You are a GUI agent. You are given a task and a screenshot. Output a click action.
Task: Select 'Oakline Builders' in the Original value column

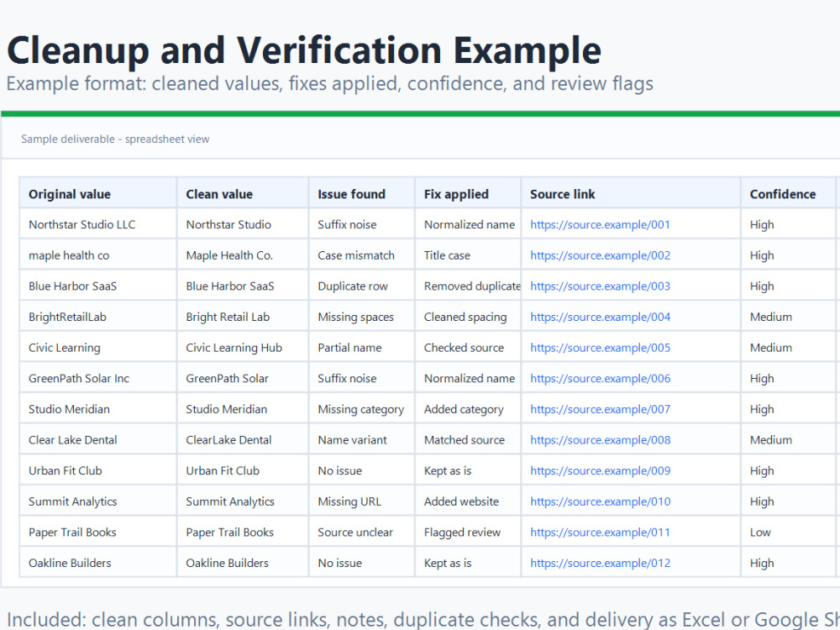98,563
